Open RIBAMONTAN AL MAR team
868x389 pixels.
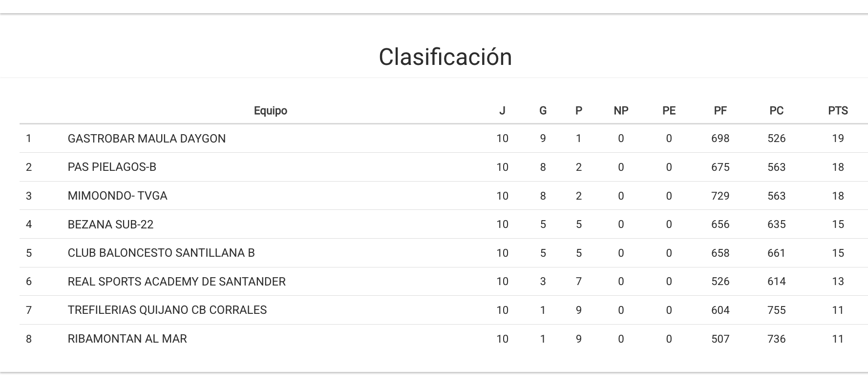pos(127,339)
